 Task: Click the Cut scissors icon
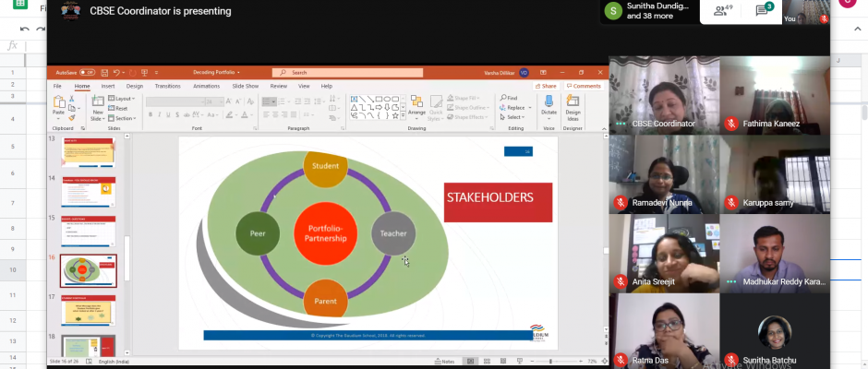(x=71, y=98)
